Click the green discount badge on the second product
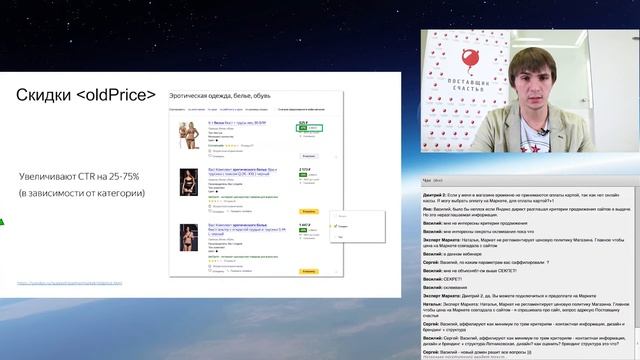This screenshot has height=360, width=640. [303, 175]
